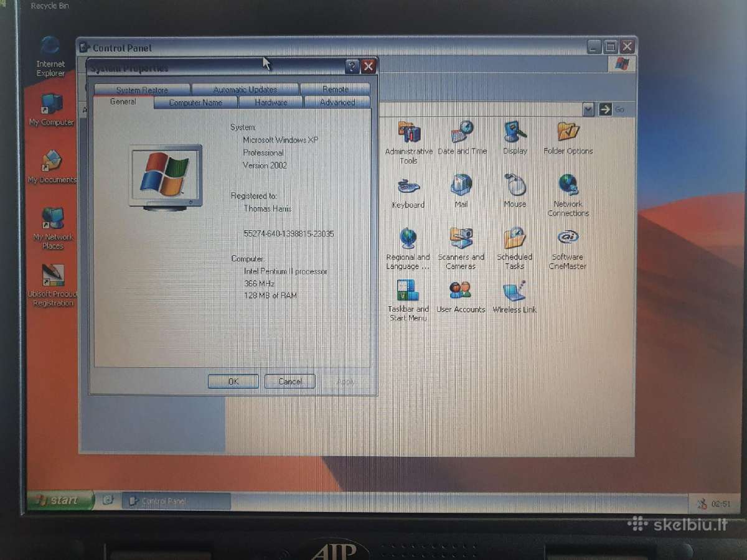Open Administrative Tools in Control Panel

408,142
